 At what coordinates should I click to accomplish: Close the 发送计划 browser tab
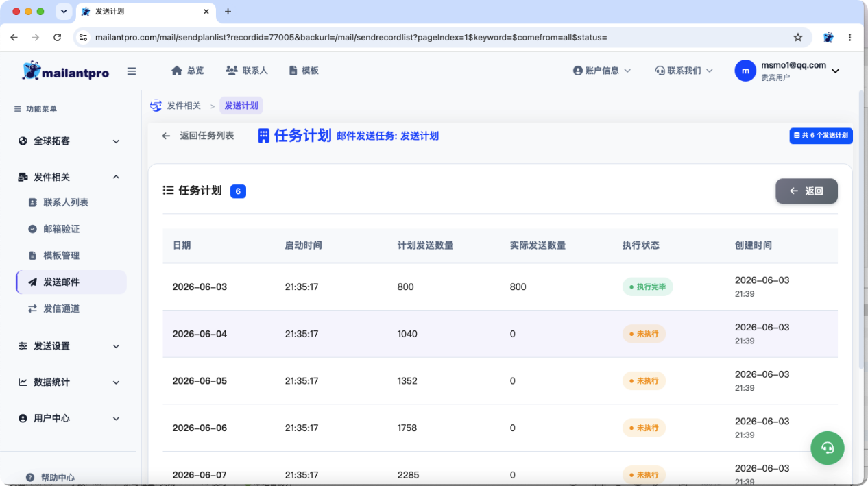tap(206, 12)
